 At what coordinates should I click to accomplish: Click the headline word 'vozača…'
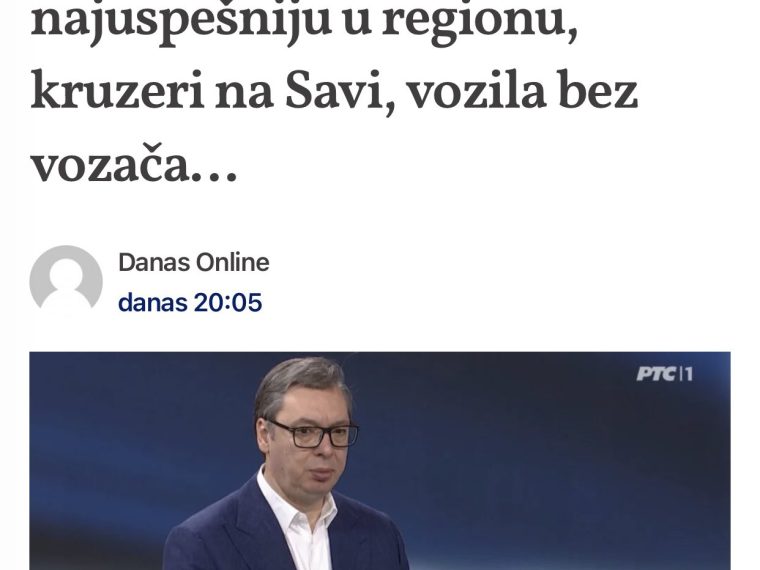pyautogui.click(x=134, y=164)
